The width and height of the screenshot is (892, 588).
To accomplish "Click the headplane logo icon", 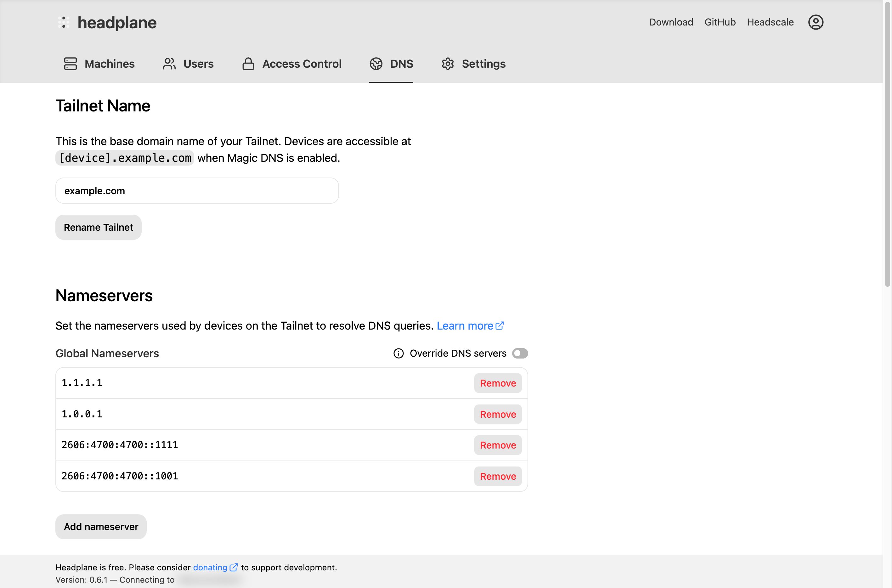I will pos(63,22).
